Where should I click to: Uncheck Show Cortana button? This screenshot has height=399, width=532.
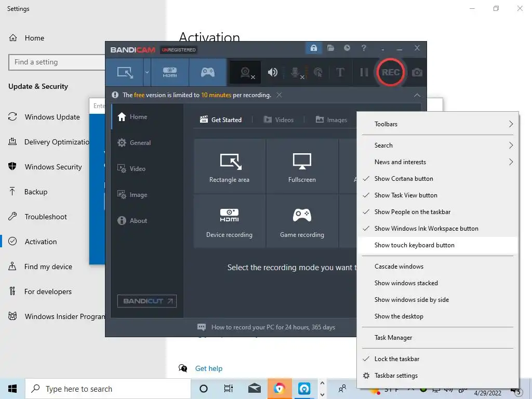point(437,179)
